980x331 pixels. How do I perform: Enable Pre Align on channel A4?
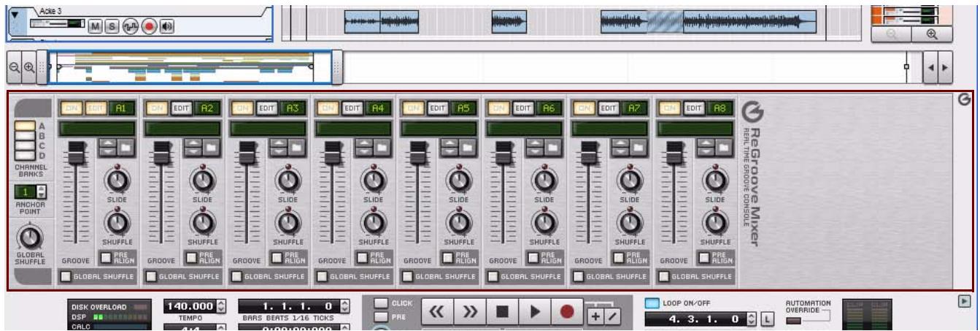click(361, 257)
